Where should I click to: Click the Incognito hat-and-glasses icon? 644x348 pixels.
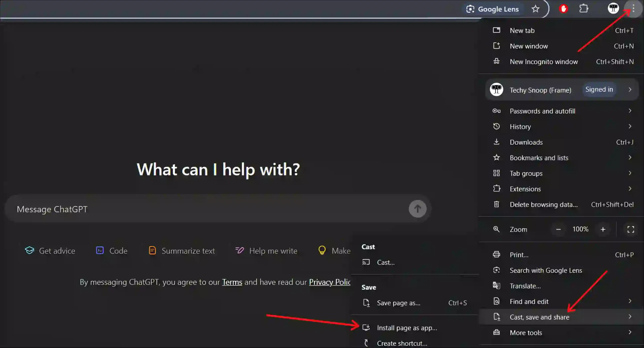pos(496,61)
